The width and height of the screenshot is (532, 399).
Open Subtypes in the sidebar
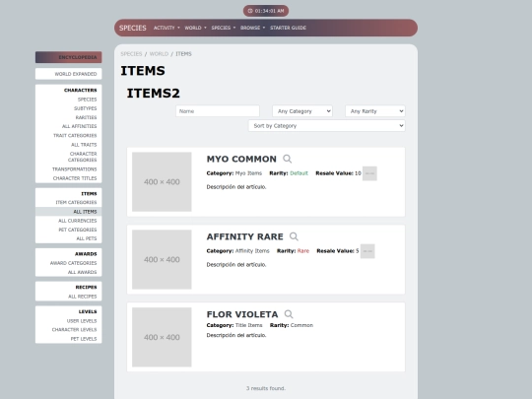[85, 108]
